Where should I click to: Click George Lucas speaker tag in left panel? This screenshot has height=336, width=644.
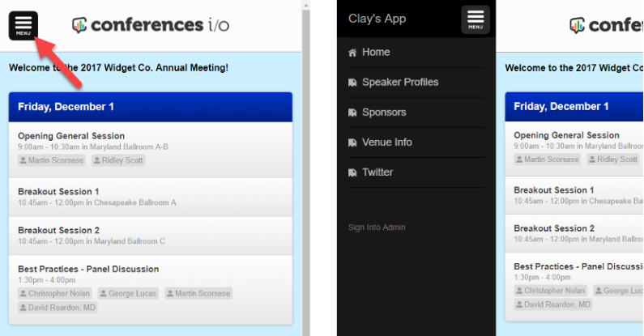129,293
